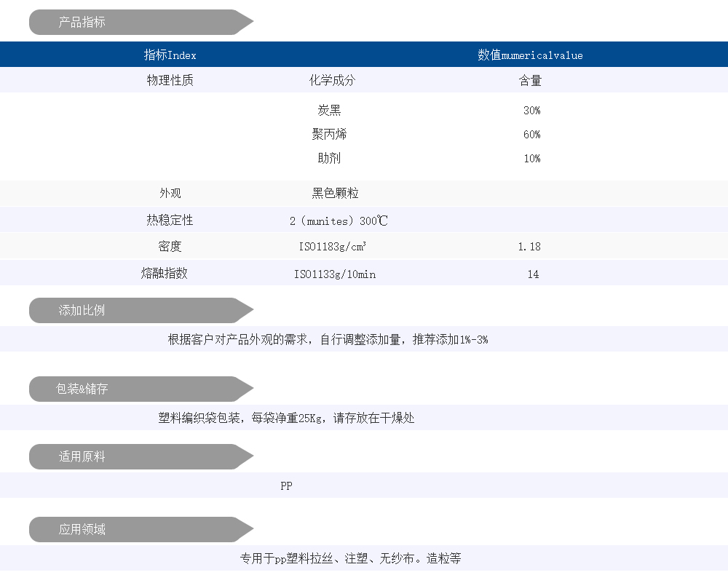The height and width of the screenshot is (575, 728).
Task: Click the 适用原料 section header
Action: pos(82,457)
